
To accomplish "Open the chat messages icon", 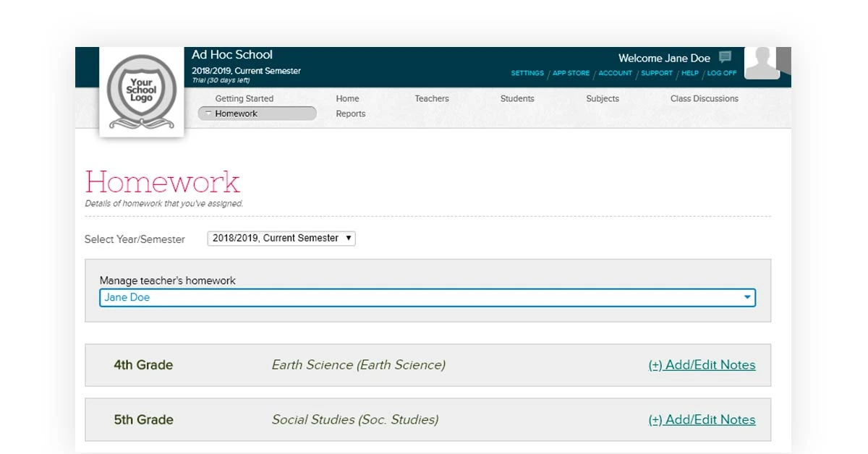I will pos(724,56).
